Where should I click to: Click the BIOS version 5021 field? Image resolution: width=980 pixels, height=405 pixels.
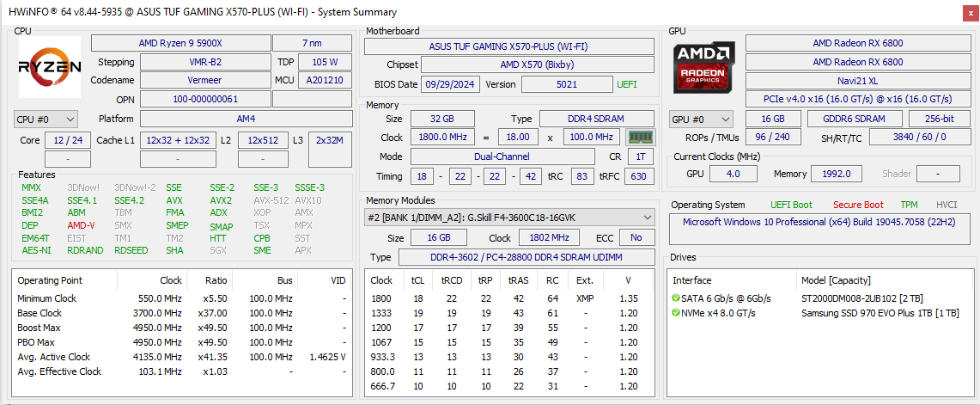(567, 84)
